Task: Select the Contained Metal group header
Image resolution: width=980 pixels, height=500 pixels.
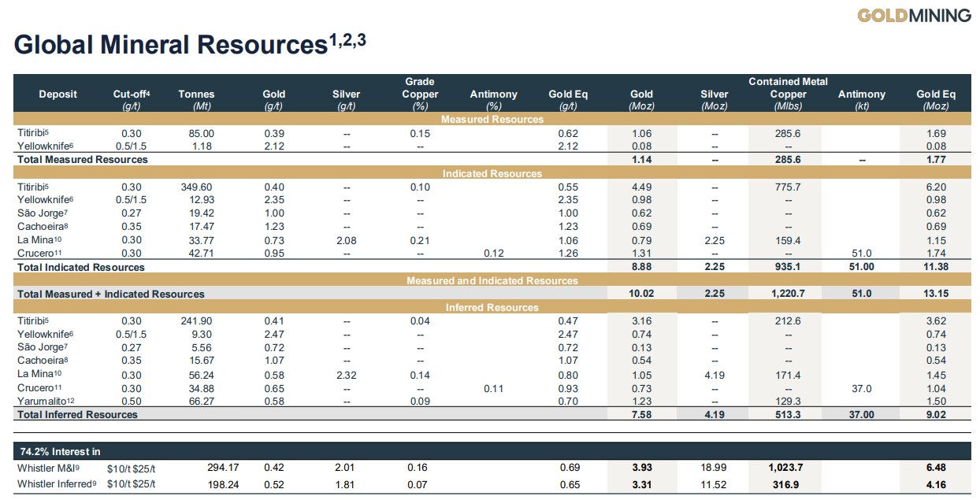Action: tap(788, 81)
